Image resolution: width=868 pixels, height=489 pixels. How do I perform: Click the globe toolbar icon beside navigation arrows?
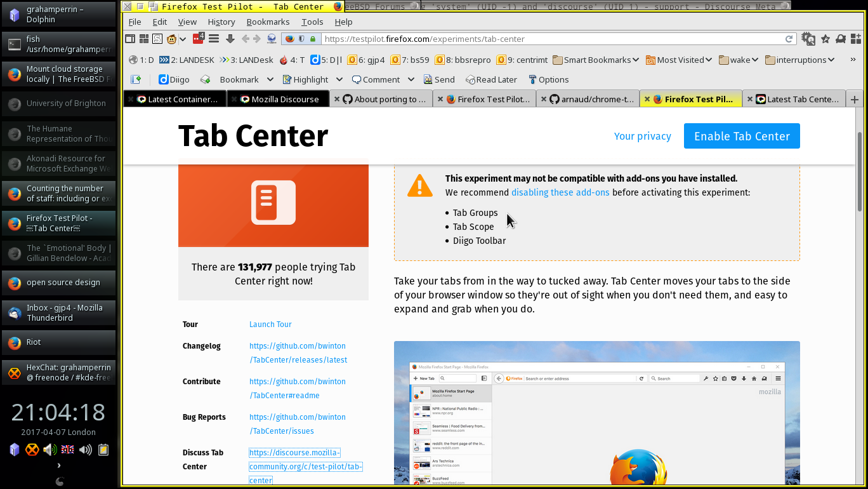point(272,39)
